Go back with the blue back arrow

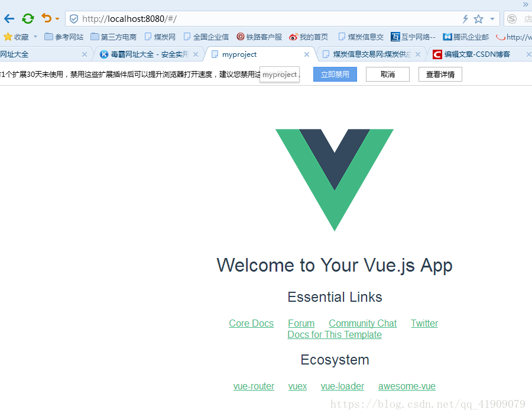tap(9, 19)
